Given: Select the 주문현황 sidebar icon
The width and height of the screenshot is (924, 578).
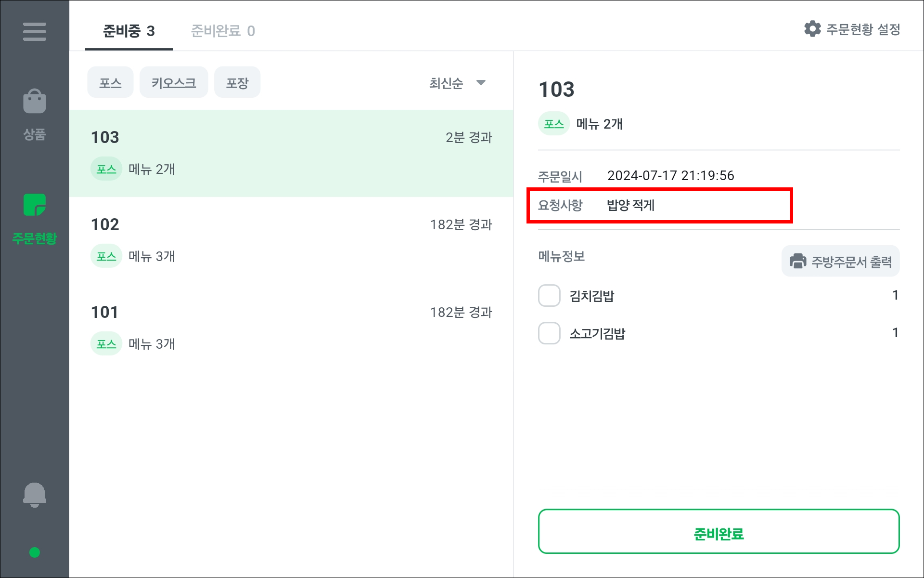Looking at the screenshot, I should coord(34,206).
